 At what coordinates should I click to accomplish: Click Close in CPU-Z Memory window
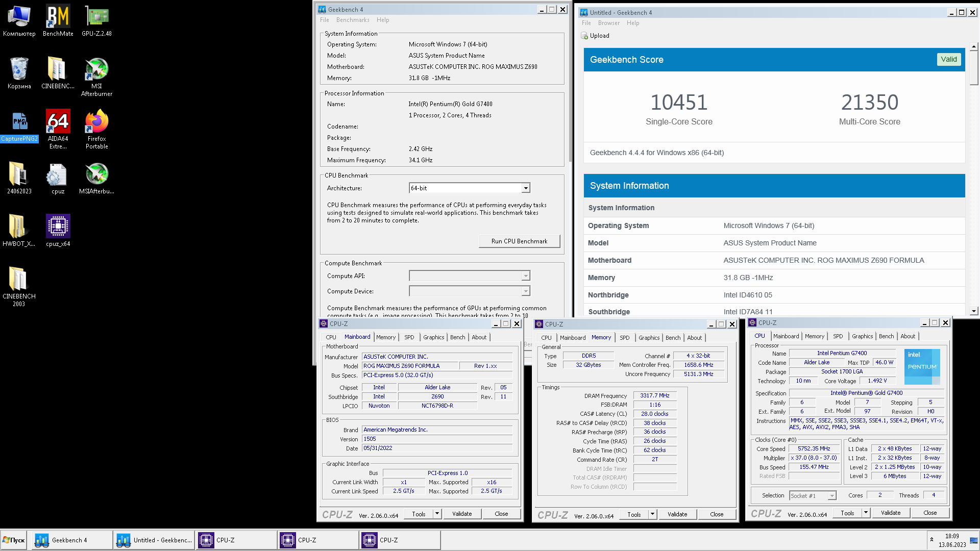pyautogui.click(x=717, y=514)
